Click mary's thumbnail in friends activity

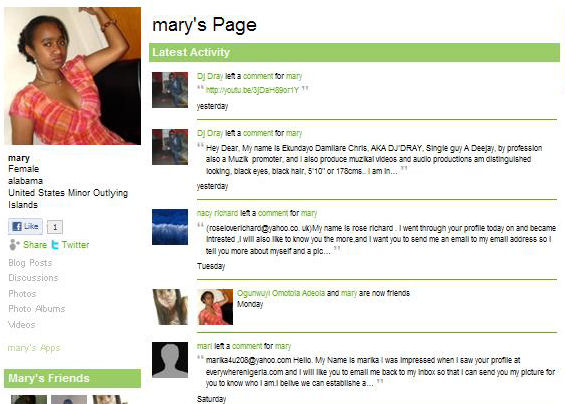click(215, 307)
